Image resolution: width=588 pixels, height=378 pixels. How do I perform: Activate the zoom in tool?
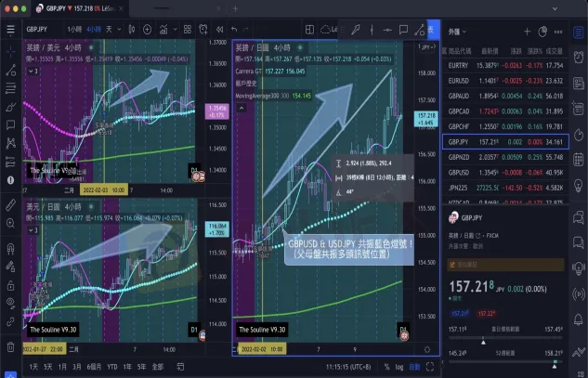coord(10,224)
